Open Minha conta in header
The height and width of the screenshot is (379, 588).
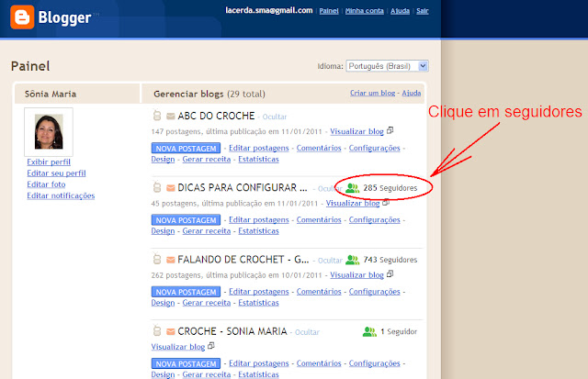(x=365, y=11)
